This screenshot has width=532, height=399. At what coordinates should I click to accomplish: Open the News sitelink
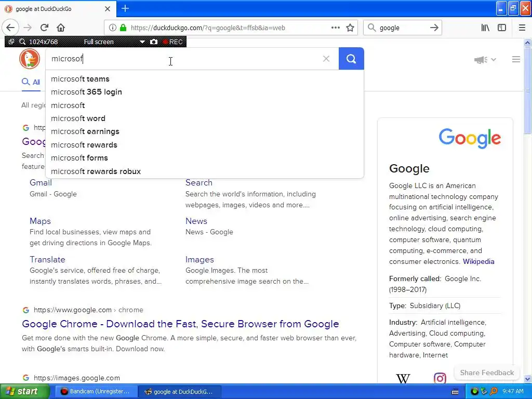[196, 221]
